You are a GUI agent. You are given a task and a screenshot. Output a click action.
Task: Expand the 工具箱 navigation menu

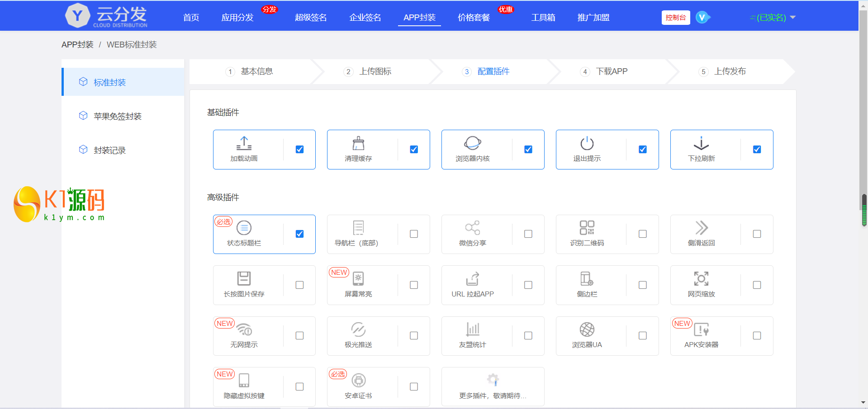coord(543,18)
